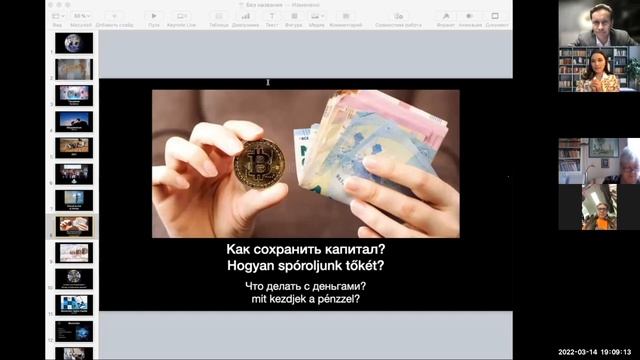Click the gray-haired participant video tile
640x360 pixels.
tap(599, 161)
